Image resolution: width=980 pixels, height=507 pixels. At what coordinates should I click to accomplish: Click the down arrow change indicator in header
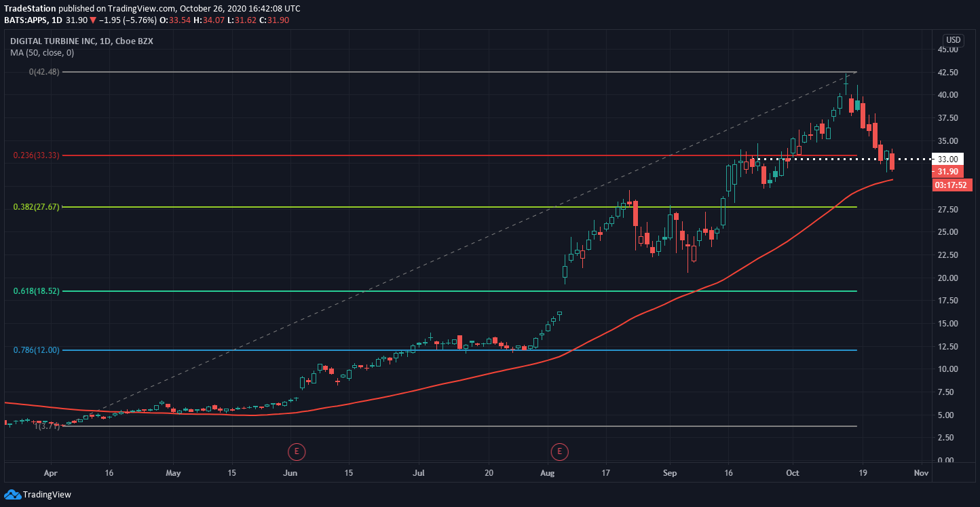[92, 20]
